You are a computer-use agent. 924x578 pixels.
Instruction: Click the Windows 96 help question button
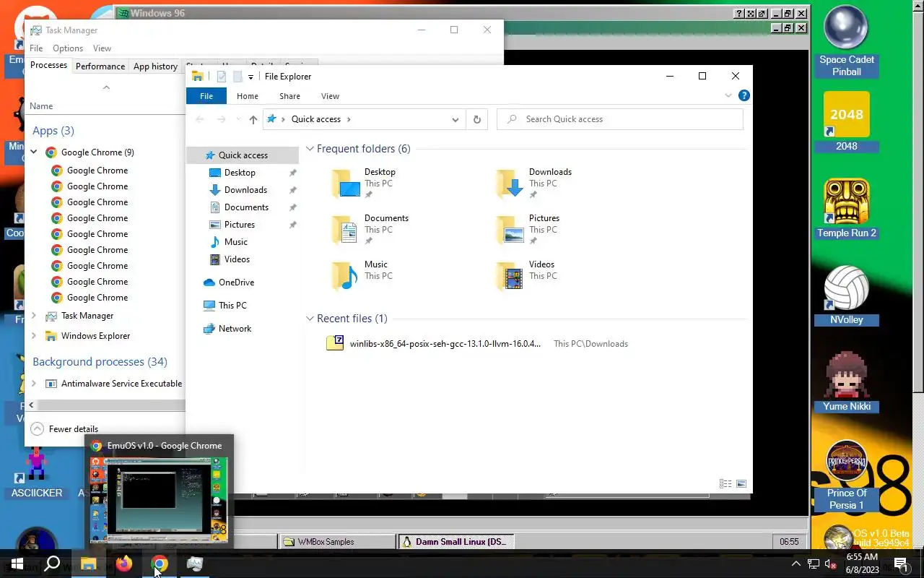[739, 13]
